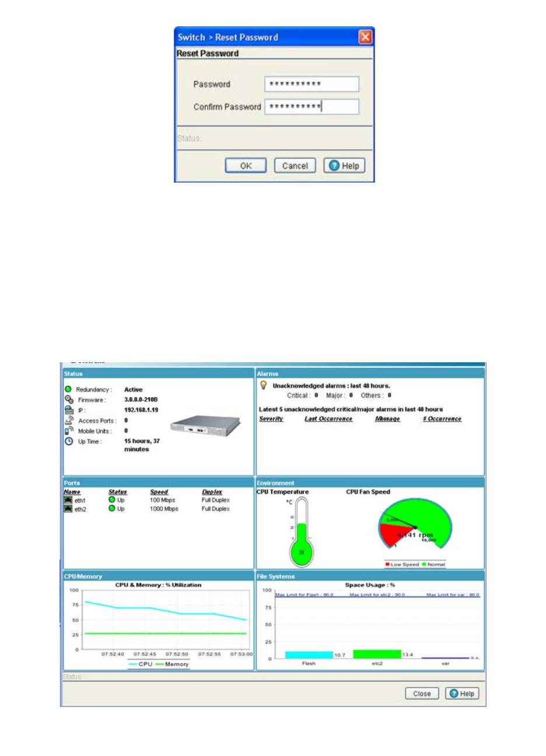Screen dimensions: 546x756
Task: Click the Firmware gear icon
Action: click(68, 400)
